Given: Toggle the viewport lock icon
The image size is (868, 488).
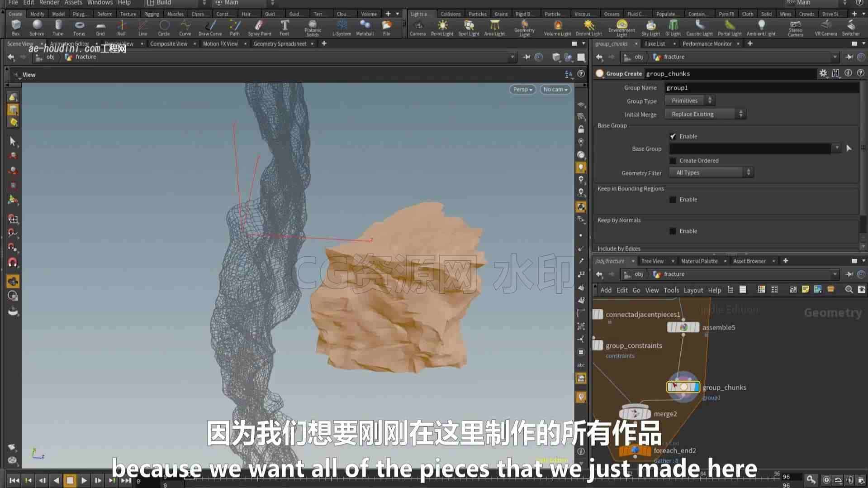Looking at the screenshot, I should click(x=581, y=129).
